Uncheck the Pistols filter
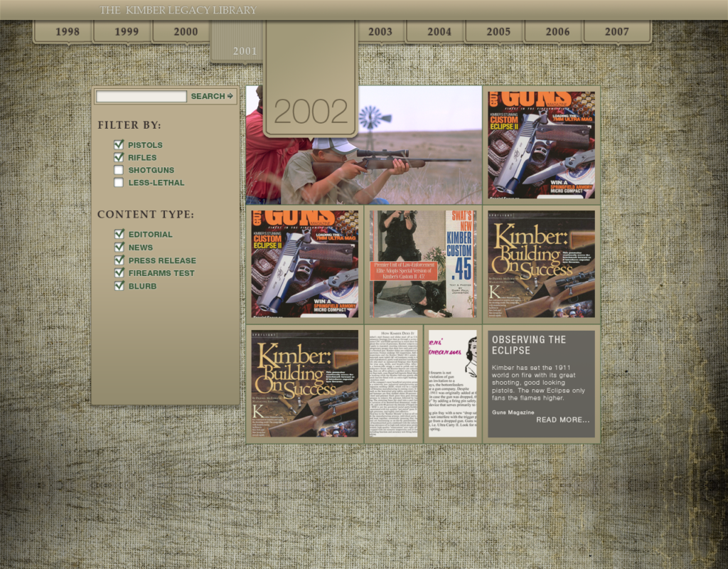Viewport: 728px width, 569px height. tap(119, 144)
